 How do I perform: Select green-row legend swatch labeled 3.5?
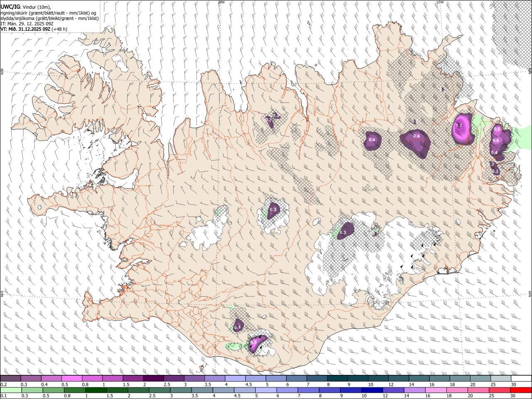(202, 390)
